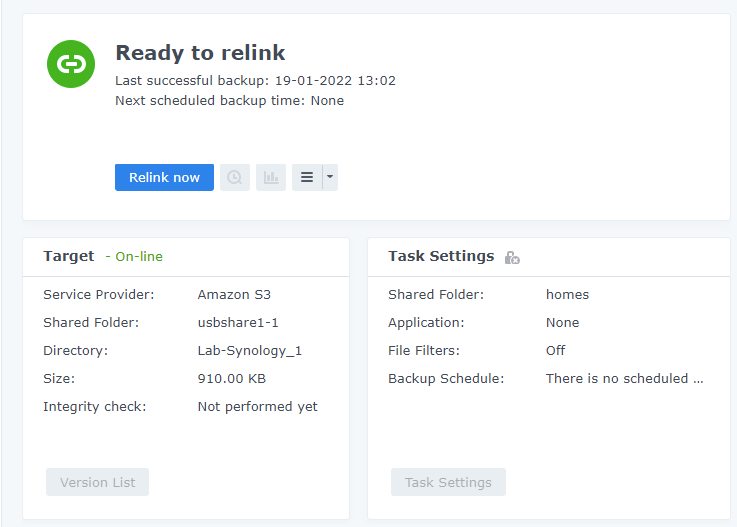Open the backup statistics chart icon
Image resolution: width=737 pixels, height=527 pixels.
click(x=271, y=177)
